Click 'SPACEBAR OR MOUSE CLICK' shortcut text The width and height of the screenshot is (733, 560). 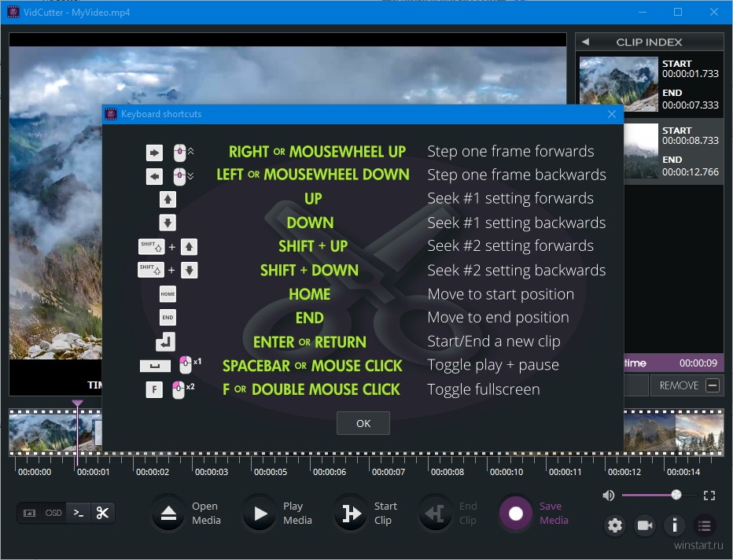tap(312, 366)
